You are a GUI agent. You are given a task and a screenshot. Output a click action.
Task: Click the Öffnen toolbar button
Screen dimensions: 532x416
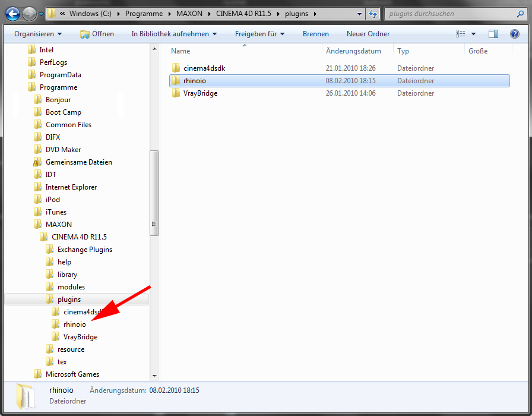pos(97,34)
